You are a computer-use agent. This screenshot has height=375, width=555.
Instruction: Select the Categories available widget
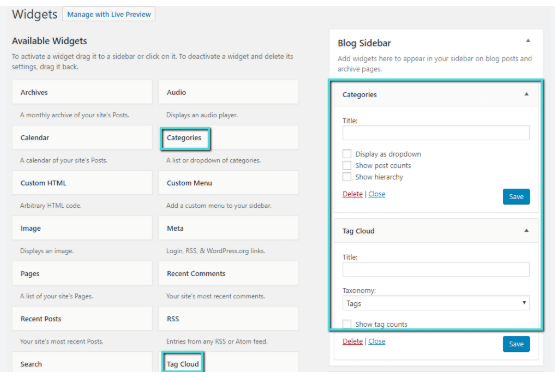point(228,137)
